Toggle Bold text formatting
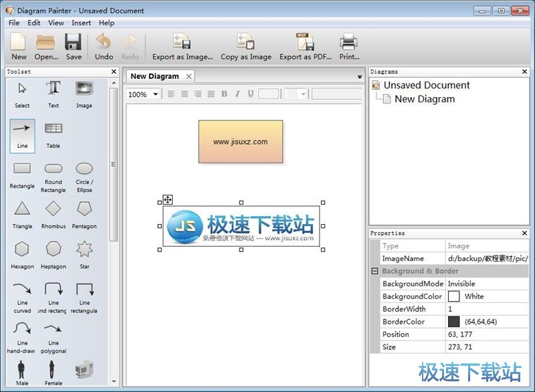535x392 pixels. (x=224, y=94)
